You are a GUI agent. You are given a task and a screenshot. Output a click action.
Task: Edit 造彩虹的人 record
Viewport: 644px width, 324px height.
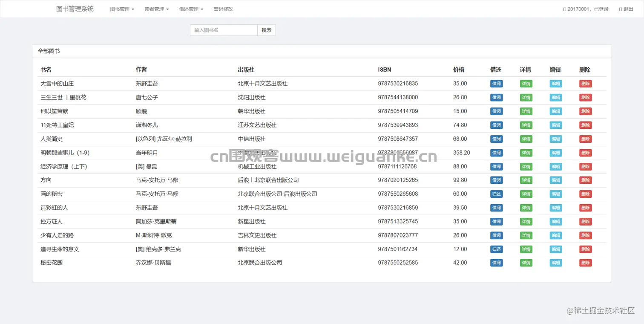click(x=556, y=208)
